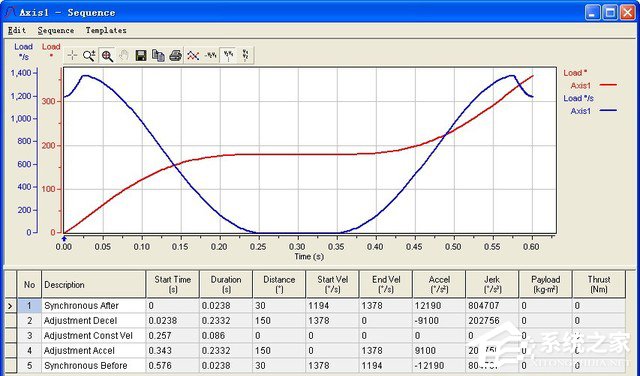This screenshot has width=640, height=376.
Task: Toggle the side-by-side Y-axes layout
Action: point(228,56)
